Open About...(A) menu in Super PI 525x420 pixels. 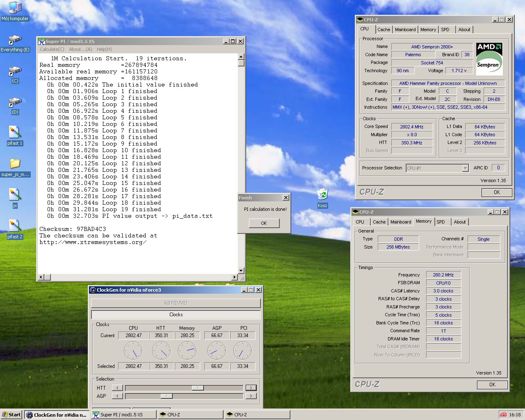pos(80,49)
